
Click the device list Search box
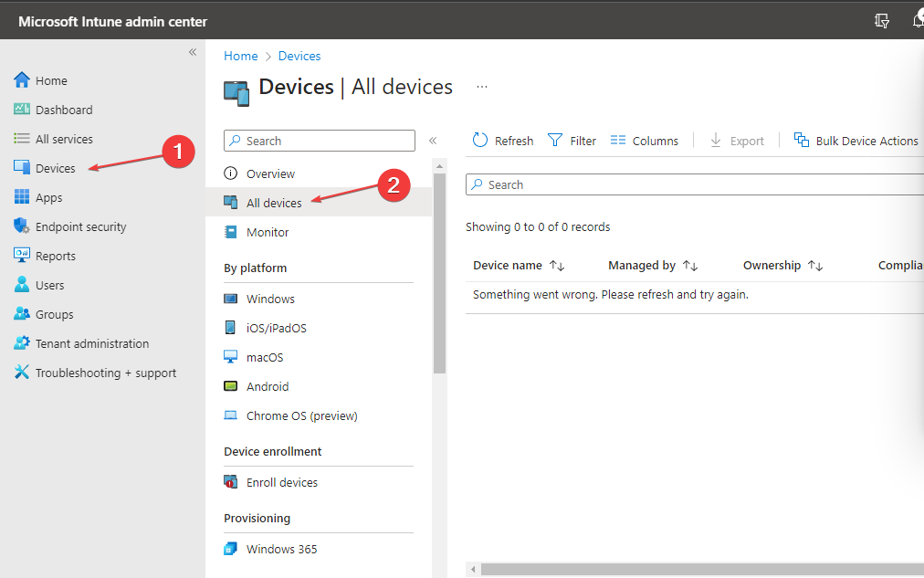695,184
